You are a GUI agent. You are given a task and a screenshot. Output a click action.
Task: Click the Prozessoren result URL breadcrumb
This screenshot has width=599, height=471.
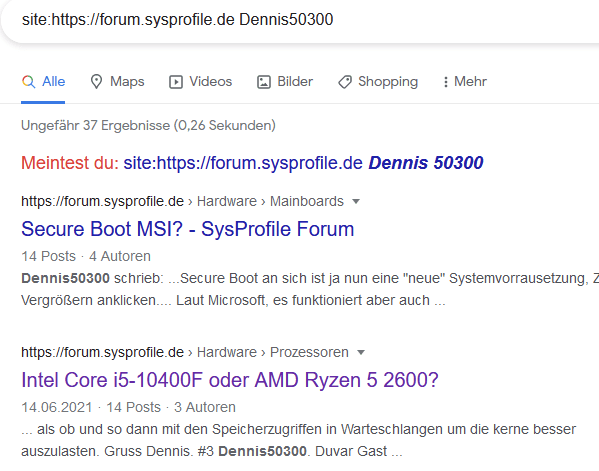click(185, 352)
